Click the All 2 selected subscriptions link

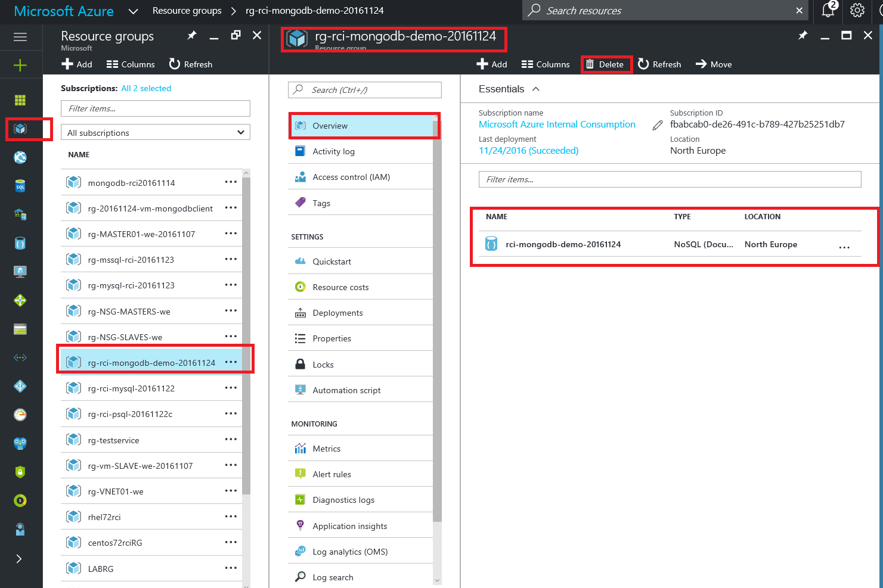146,88
